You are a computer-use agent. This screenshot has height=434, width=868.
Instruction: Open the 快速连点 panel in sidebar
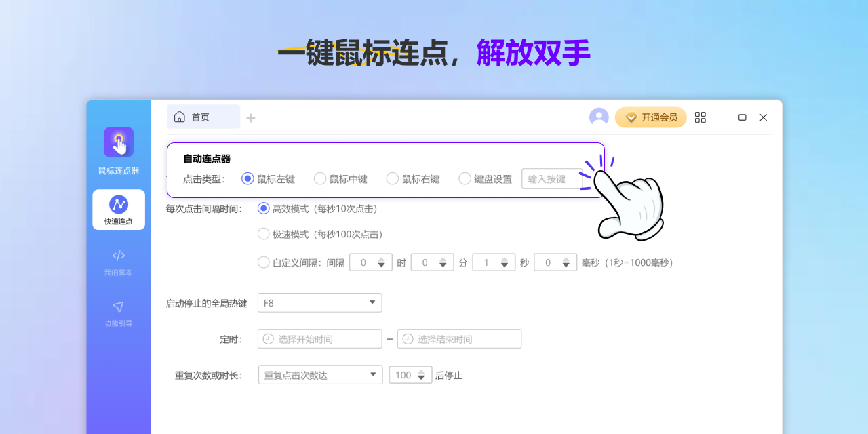coord(119,209)
